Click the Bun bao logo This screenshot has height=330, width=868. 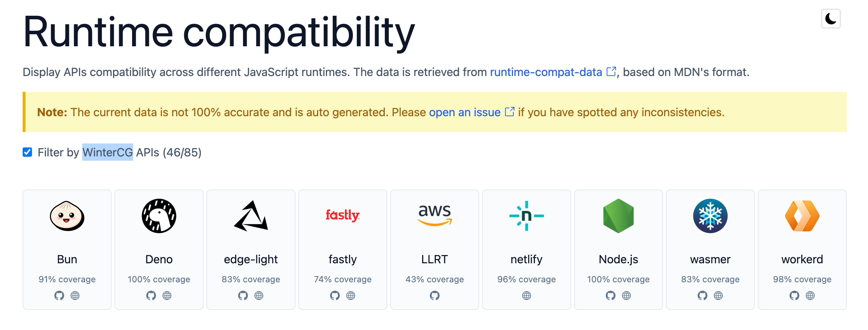[67, 216]
